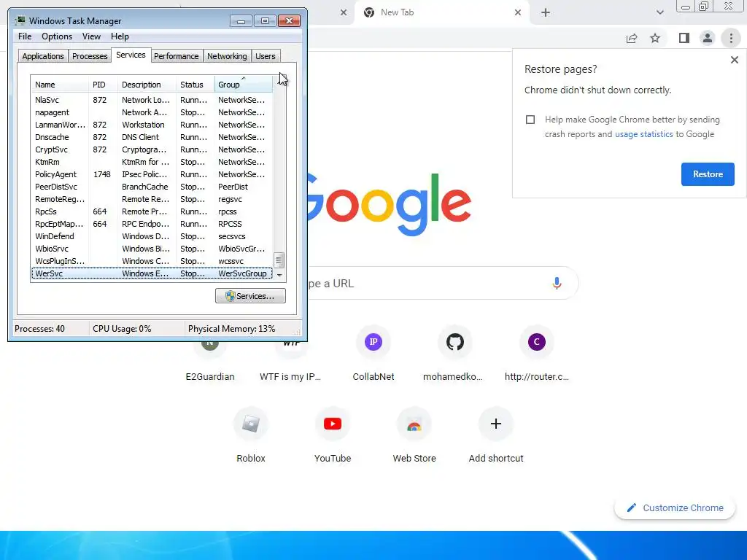747x560 pixels.
Task: Open the router.c shortcut icon
Action: coord(536,341)
